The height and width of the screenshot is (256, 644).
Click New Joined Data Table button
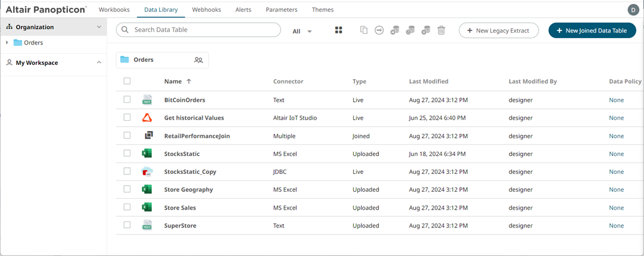click(x=592, y=30)
